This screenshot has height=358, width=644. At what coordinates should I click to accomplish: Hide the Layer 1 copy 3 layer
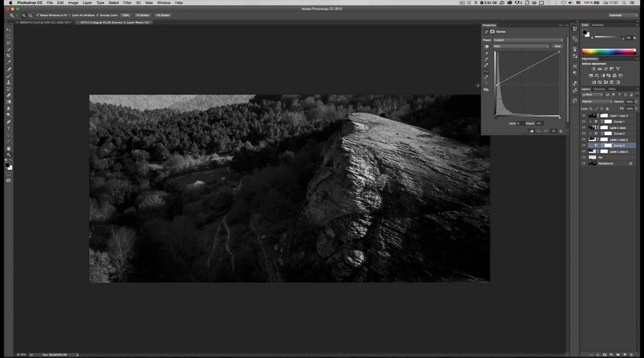(x=584, y=115)
